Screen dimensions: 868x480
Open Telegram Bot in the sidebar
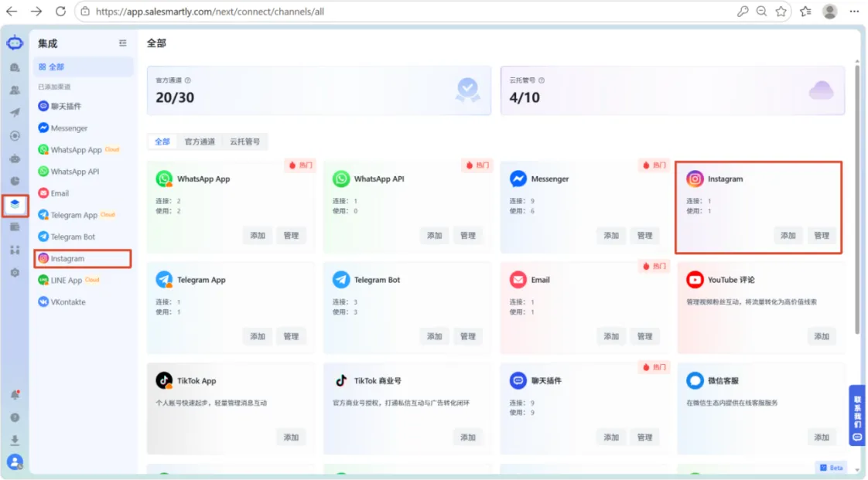[83, 237]
